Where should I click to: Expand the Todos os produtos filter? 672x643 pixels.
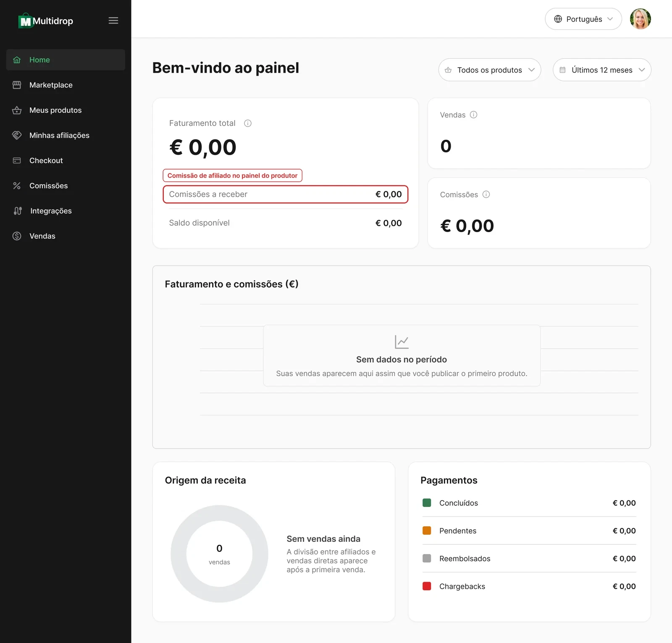[x=490, y=70]
